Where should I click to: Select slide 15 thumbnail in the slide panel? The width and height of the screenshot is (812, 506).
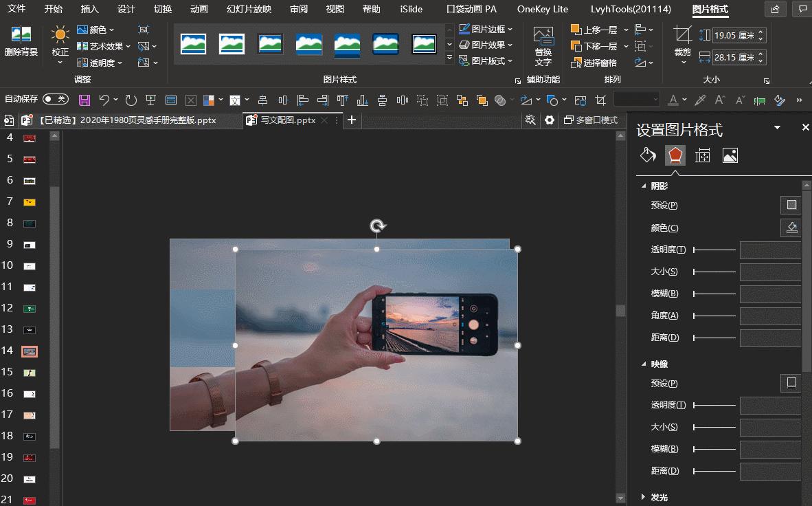pyautogui.click(x=30, y=373)
